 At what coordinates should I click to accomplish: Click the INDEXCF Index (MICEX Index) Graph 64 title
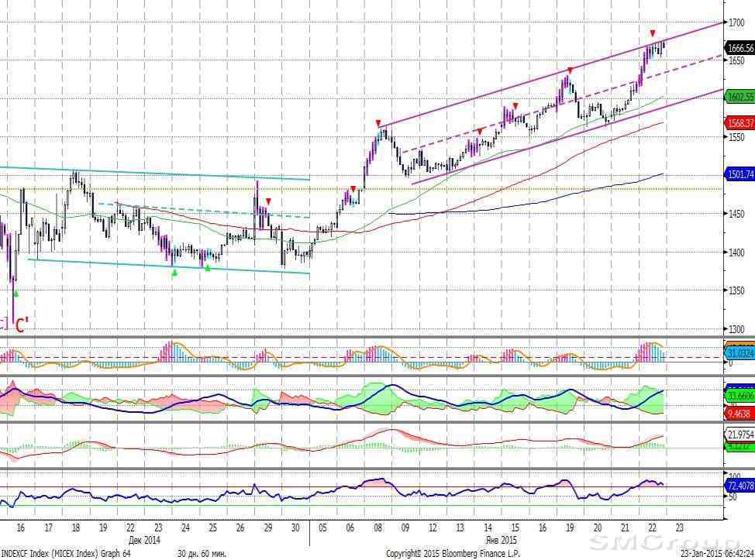pos(66,554)
